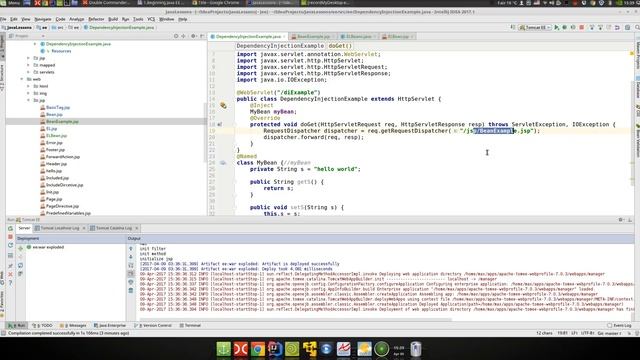
Task: Open project structure icon in toolbar
Action: click(x=627, y=27)
